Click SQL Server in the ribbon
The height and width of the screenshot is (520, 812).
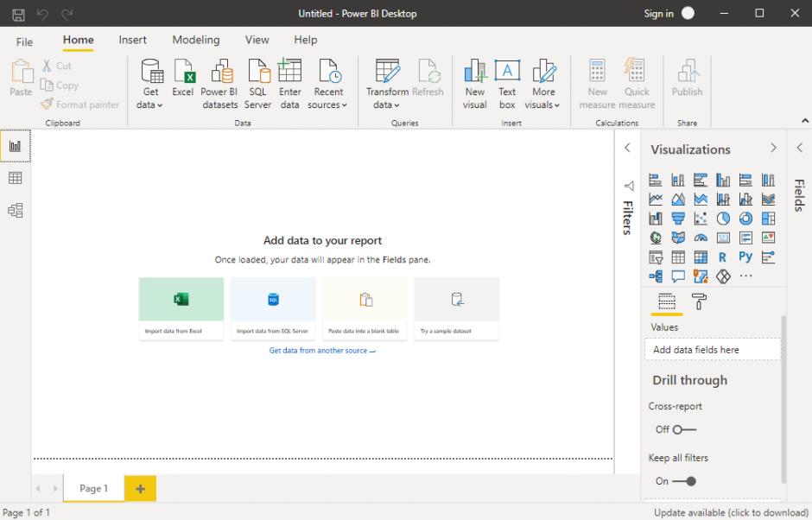tap(258, 84)
